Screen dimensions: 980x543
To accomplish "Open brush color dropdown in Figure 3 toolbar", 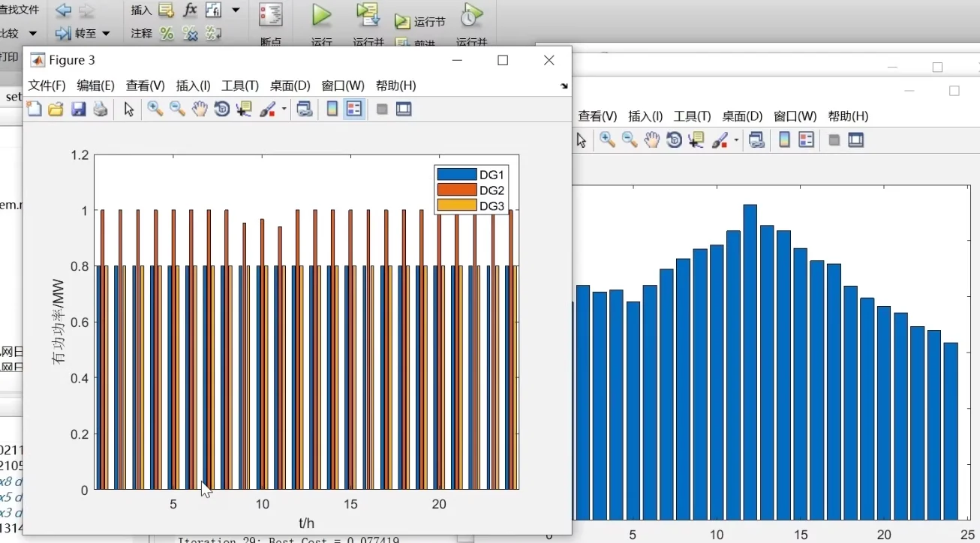I will point(284,109).
